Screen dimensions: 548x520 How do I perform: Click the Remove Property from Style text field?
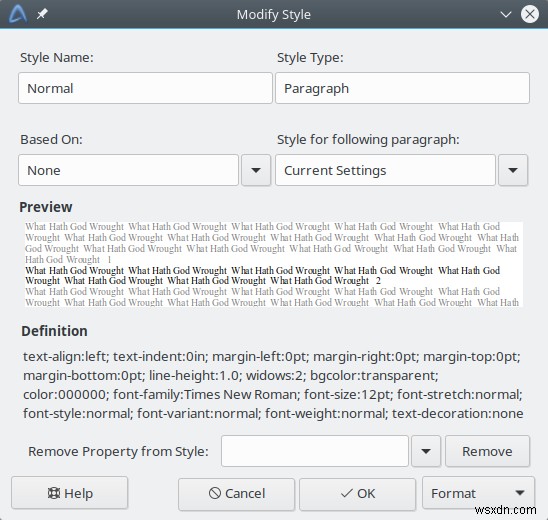[x=315, y=451]
